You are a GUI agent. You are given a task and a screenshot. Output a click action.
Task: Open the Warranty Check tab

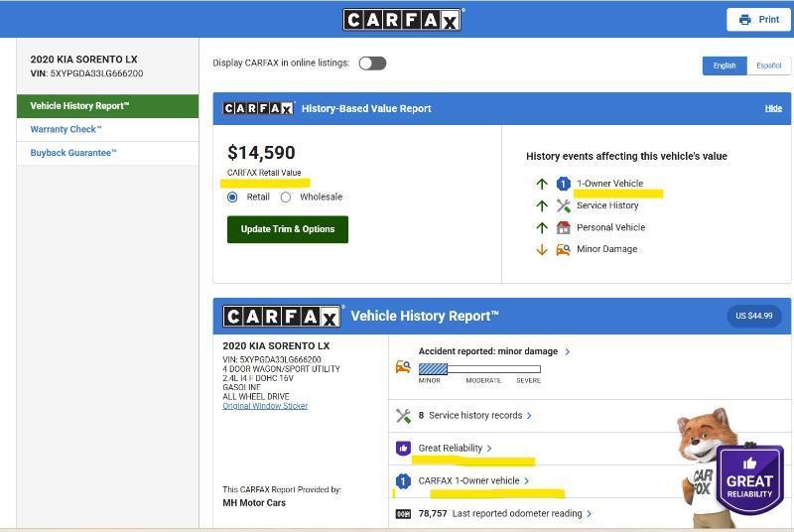pyautogui.click(x=66, y=129)
